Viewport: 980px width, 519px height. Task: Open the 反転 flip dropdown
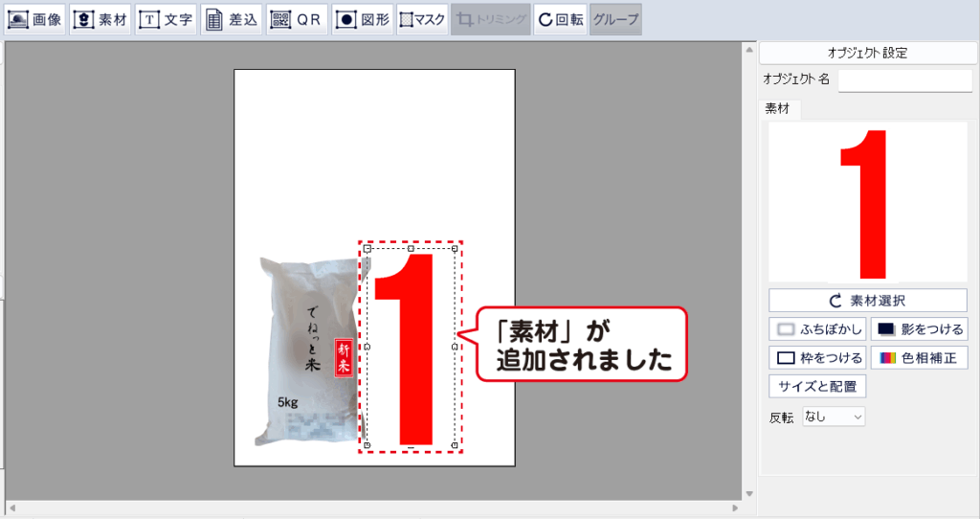833,417
